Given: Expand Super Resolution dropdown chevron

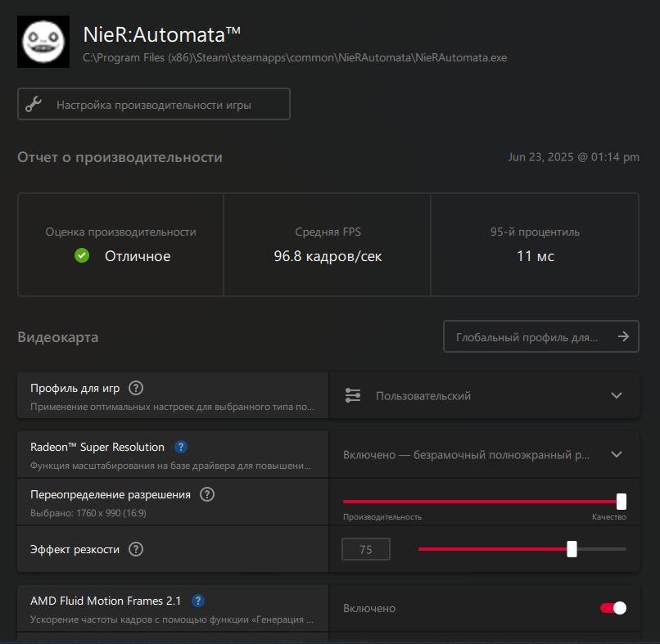Looking at the screenshot, I should [x=617, y=454].
